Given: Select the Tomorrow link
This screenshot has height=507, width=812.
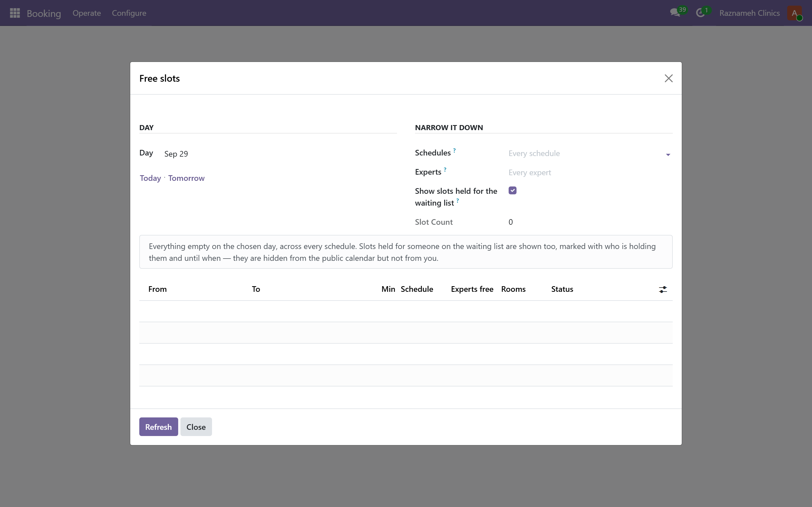Looking at the screenshot, I should coord(186,178).
